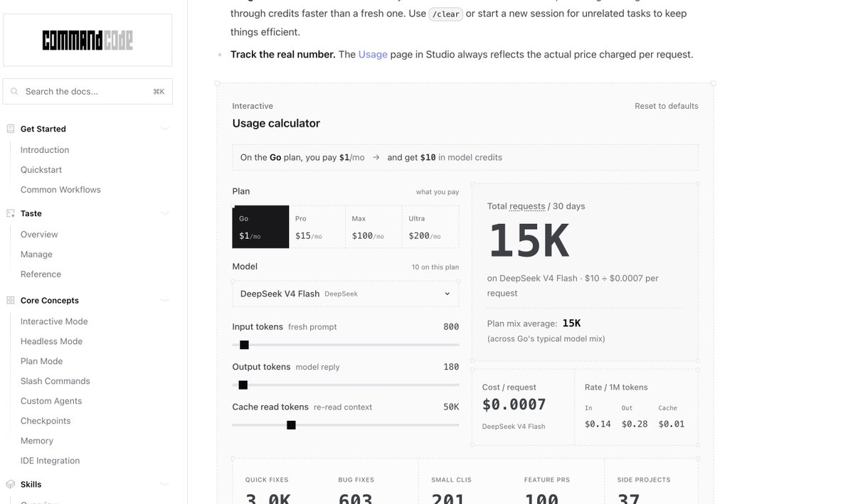This screenshot has width=853, height=504.
Task: Open Slash Commands docs
Action: point(55,380)
